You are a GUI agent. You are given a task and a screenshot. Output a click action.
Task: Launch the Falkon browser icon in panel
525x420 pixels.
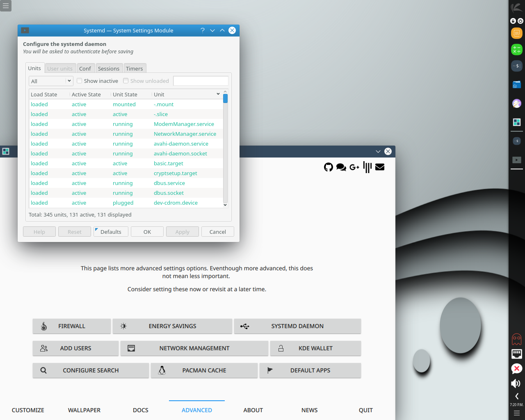[x=517, y=103]
